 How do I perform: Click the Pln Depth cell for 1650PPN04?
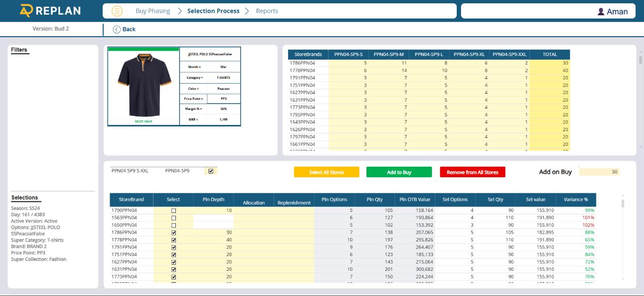pyautogui.click(x=213, y=225)
